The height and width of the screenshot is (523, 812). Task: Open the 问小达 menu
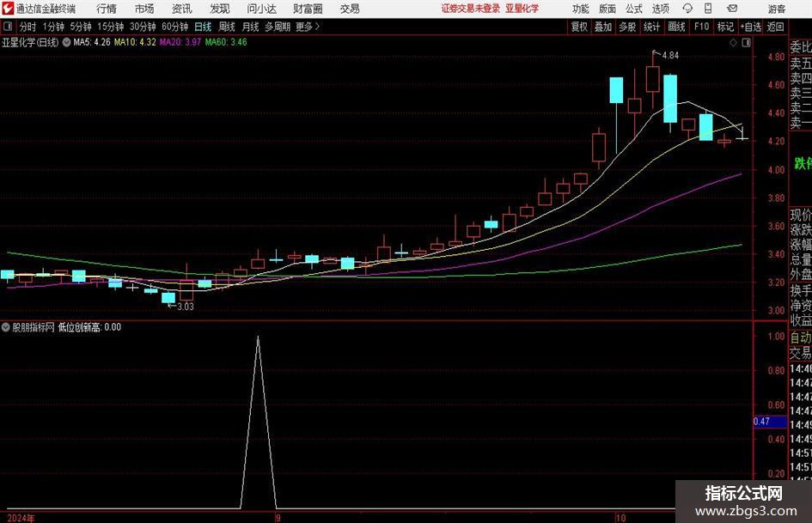[x=261, y=9]
